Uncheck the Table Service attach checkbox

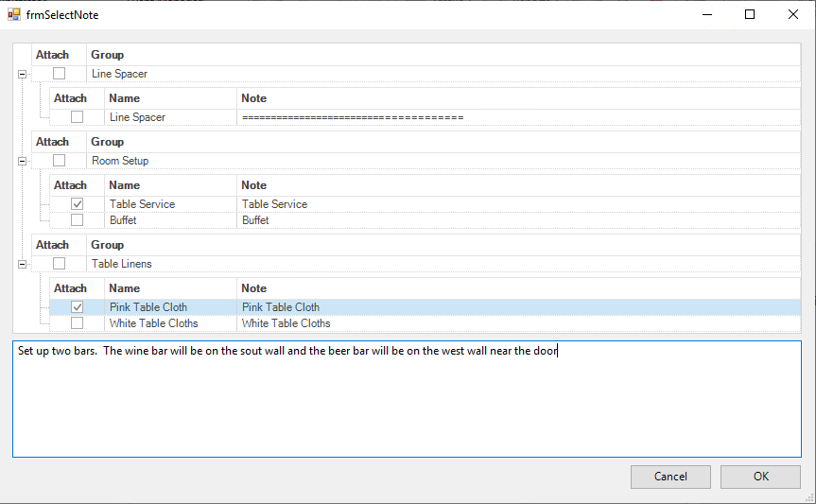[77, 204]
